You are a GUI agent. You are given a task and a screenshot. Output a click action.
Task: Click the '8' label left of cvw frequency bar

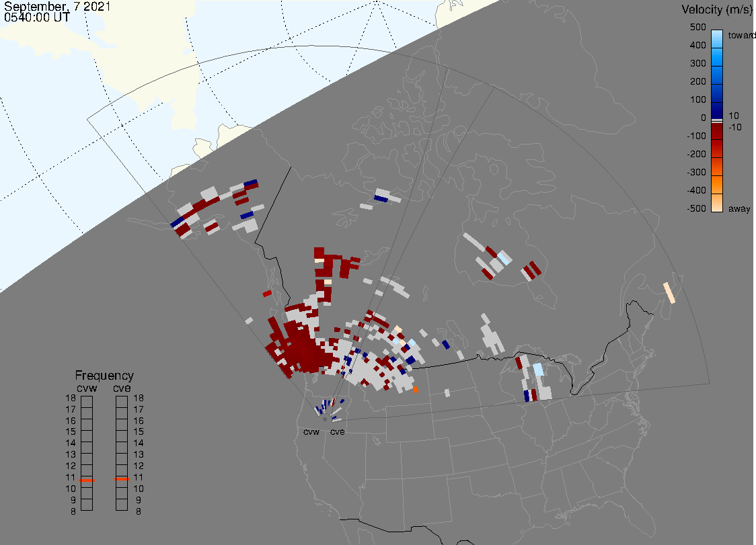point(73,512)
